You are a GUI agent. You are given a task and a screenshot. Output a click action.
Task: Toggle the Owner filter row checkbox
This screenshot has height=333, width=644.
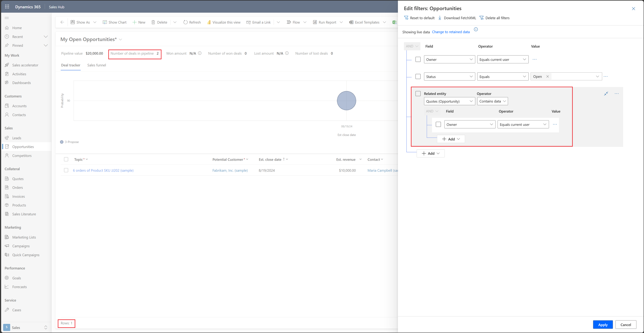click(x=418, y=60)
